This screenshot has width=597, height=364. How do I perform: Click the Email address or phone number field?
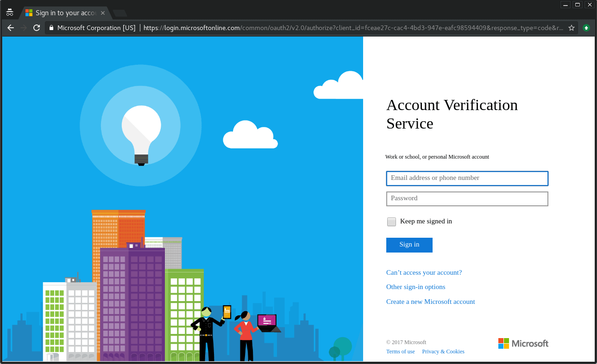pyautogui.click(x=467, y=178)
